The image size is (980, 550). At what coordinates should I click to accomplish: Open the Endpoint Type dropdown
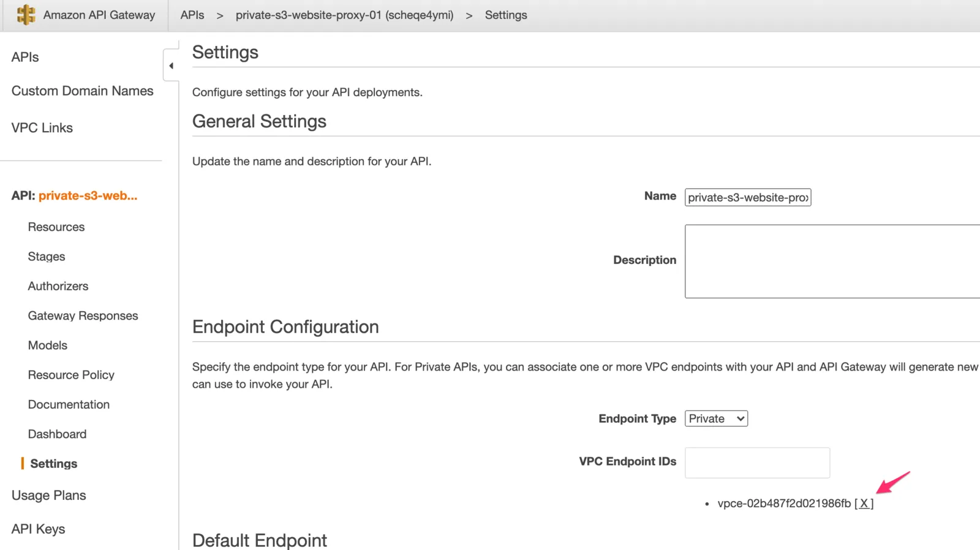pyautogui.click(x=716, y=418)
